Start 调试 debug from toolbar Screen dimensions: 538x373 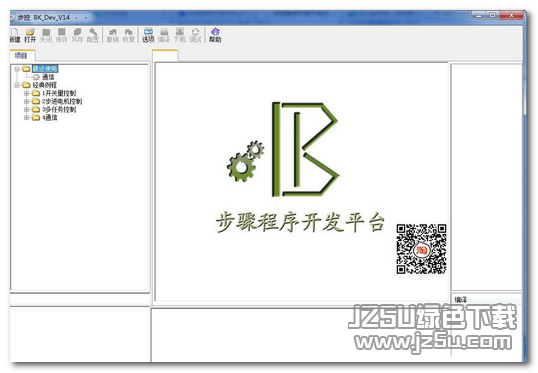195,36
